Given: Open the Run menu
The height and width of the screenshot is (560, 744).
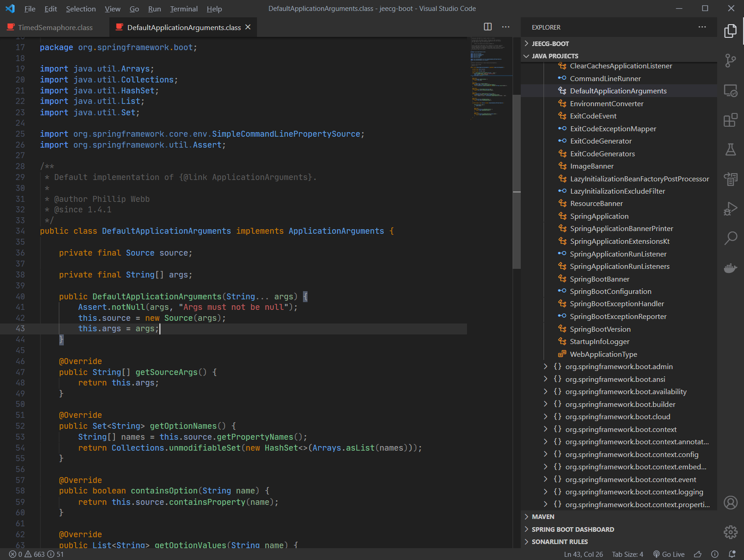Looking at the screenshot, I should 154,9.
